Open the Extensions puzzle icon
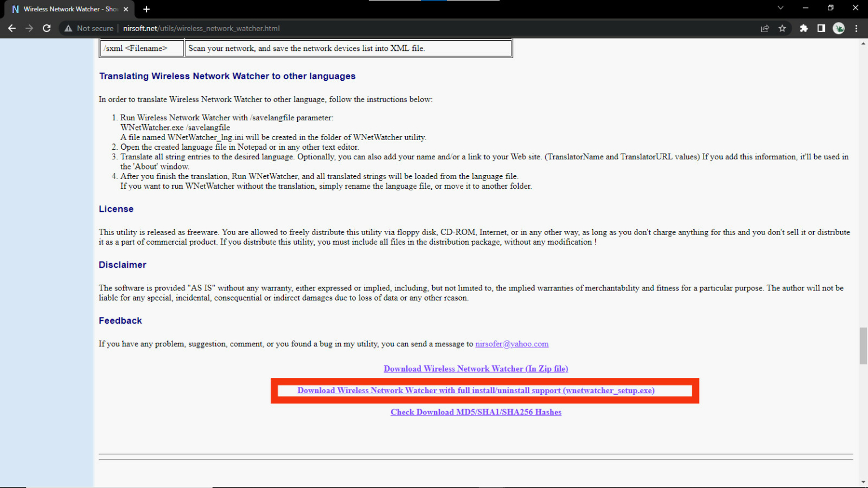Viewport: 868px width, 488px height. pyautogui.click(x=804, y=28)
